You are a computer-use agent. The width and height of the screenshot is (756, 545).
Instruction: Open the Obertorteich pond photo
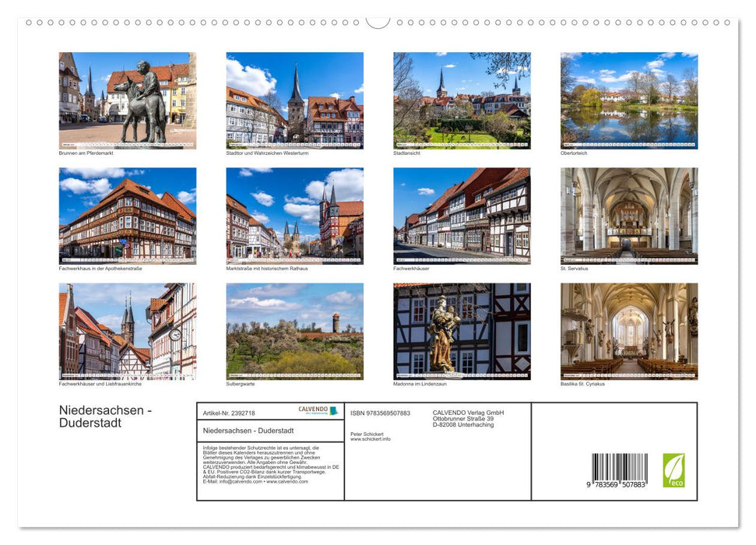[x=629, y=100]
